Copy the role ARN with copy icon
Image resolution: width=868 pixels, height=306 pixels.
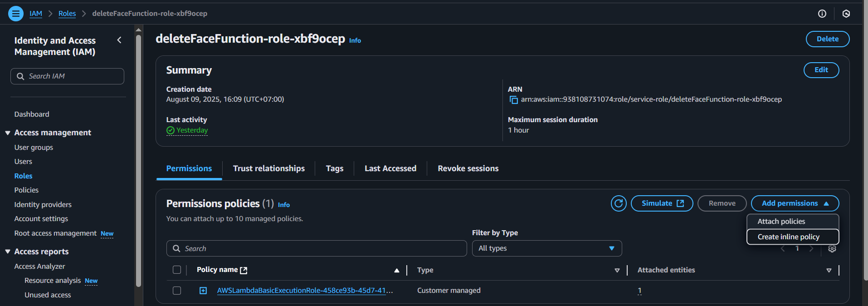(513, 100)
